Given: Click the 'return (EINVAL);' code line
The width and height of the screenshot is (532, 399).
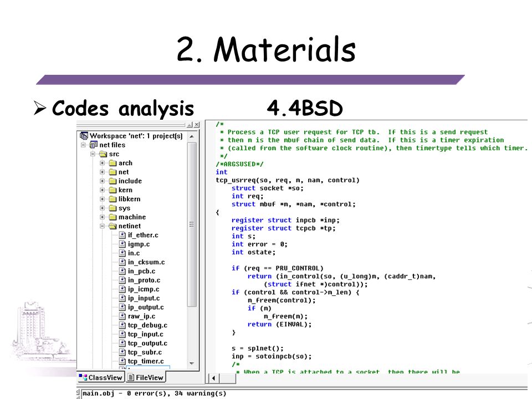Looking at the screenshot, I should point(279,324).
